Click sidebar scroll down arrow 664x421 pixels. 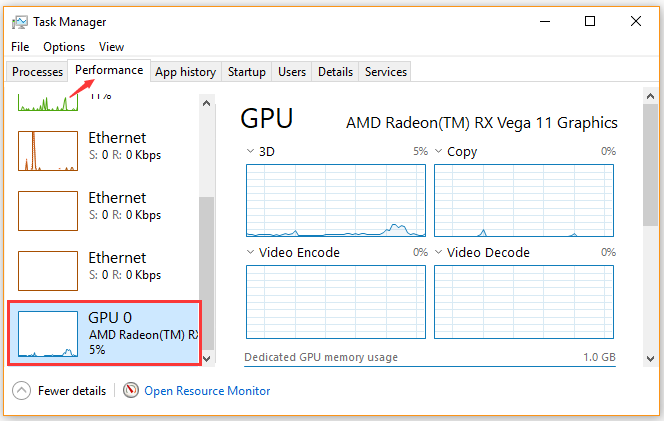[207, 359]
